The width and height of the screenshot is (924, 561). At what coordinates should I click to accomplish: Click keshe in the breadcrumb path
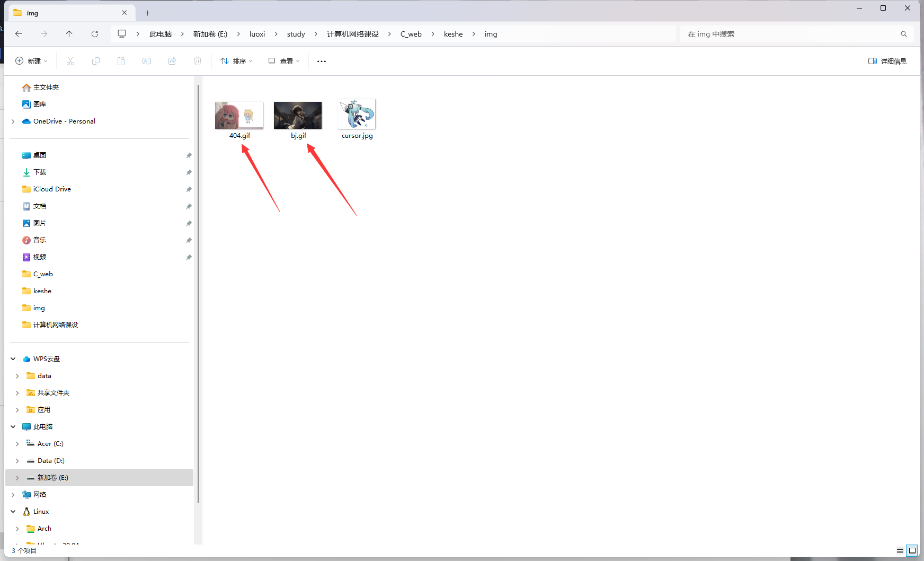coord(453,34)
